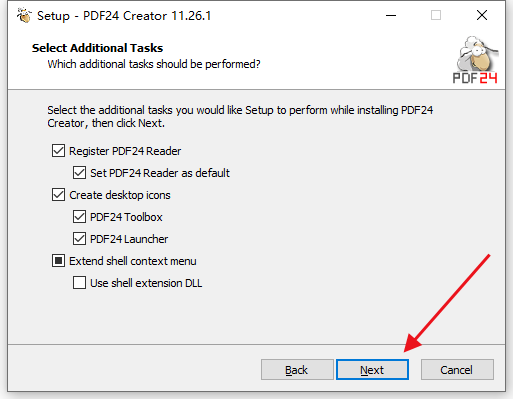Continue the installation with Next
The width and height of the screenshot is (513, 399).
(372, 369)
